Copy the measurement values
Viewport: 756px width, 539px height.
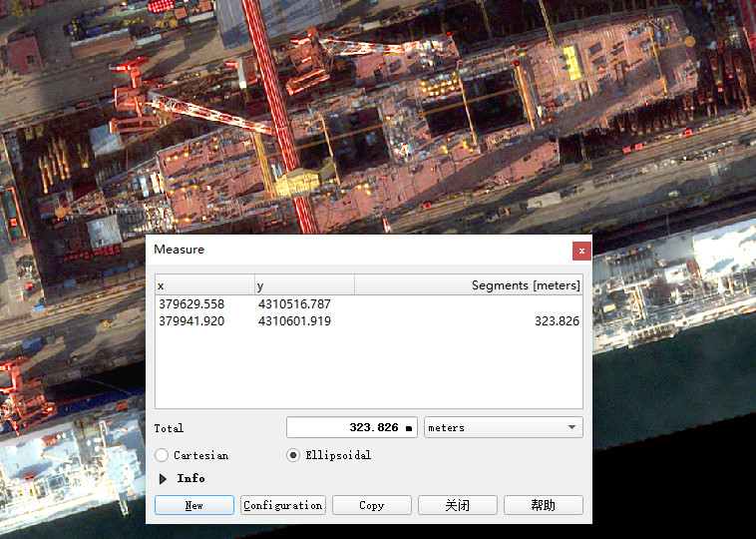pyautogui.click(x=372, y=505)
